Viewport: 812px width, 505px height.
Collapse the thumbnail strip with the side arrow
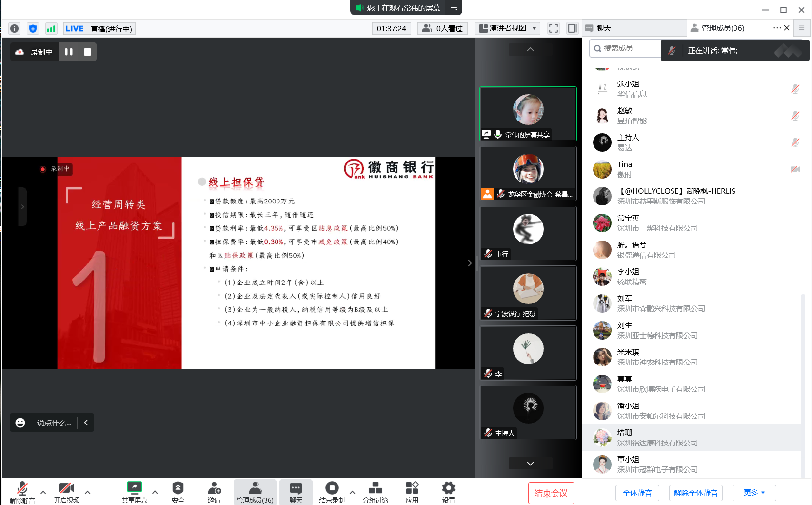point(470,263)
